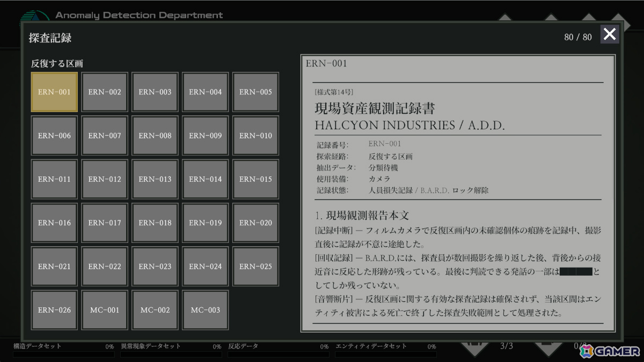Open record ERN-020
The width and height of the screenshot is (644, 362).
point(255,223)
